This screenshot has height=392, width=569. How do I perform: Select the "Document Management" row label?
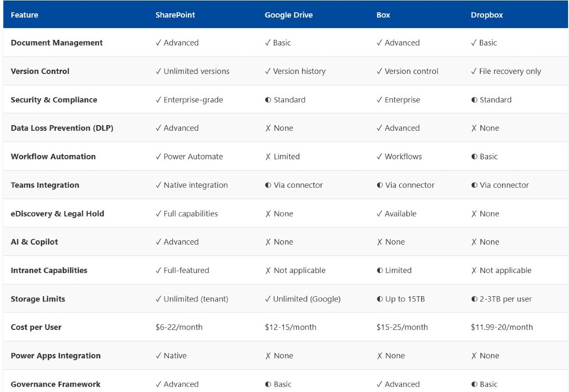56,43
